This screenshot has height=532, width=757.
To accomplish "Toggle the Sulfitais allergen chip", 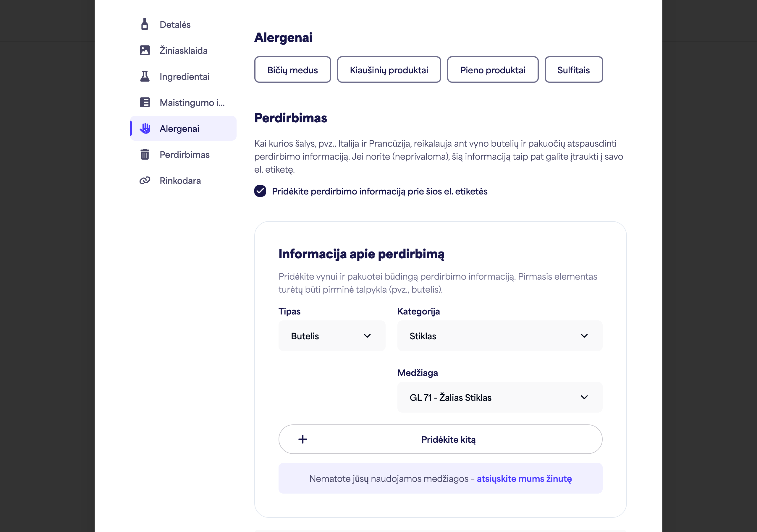I will [573, 69].
